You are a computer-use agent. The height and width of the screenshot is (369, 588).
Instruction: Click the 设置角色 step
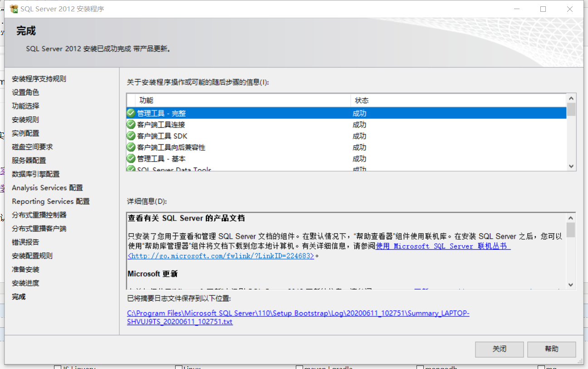pyautogui.click(x=25, y=92)
